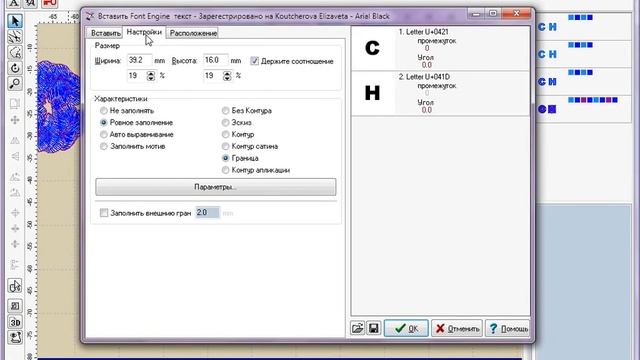Viewport: 640px width, 360px height.
Task: Click the width percent field next to Ширина
Action: coord(137,76)
